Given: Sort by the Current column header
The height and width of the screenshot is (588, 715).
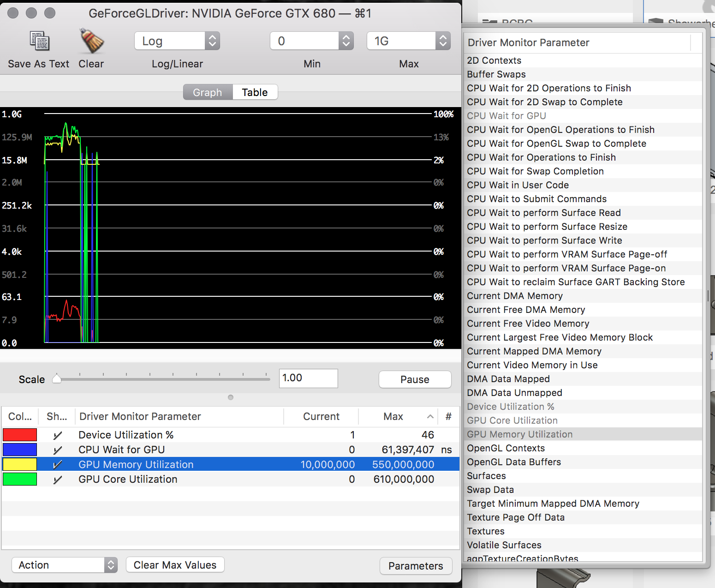Looking at the screenshot, I should click(x=321, y=416).
